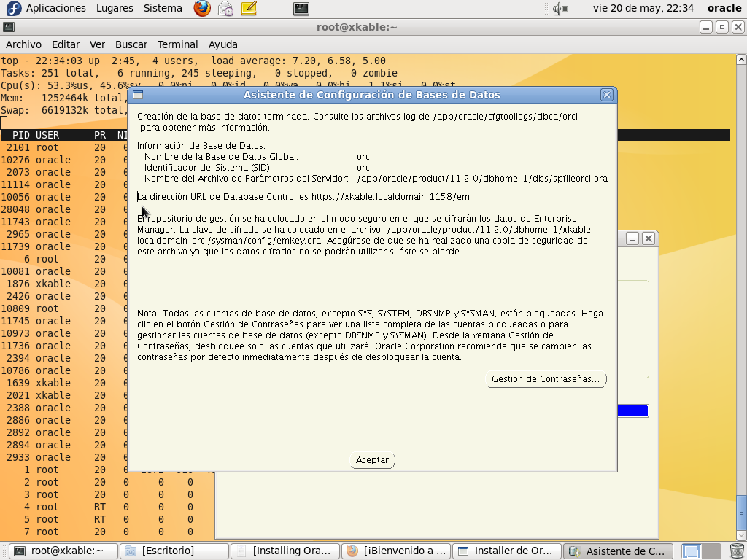Click the oracle user name in the top panel
The image size is (747, 560).
point(724,8)
